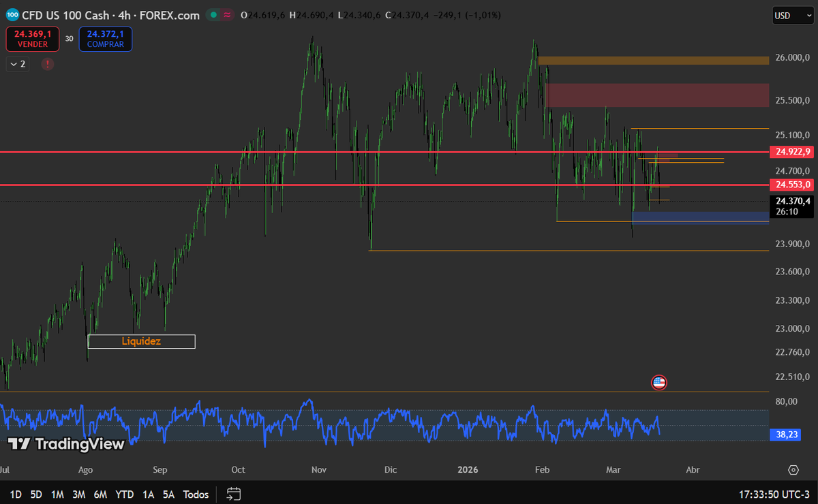Select the YTD time range
818x504 pixels.
[x=125, y=494]
